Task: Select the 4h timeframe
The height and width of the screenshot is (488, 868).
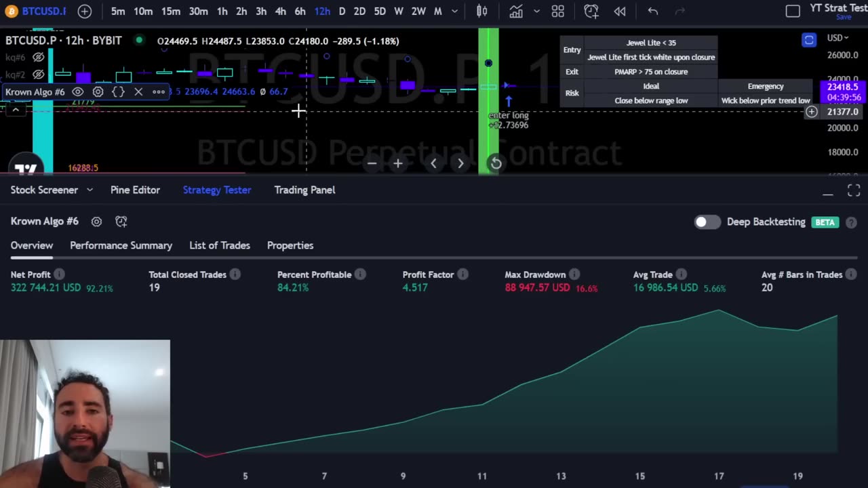Action: pyautogui.click(x=281, y=12)
